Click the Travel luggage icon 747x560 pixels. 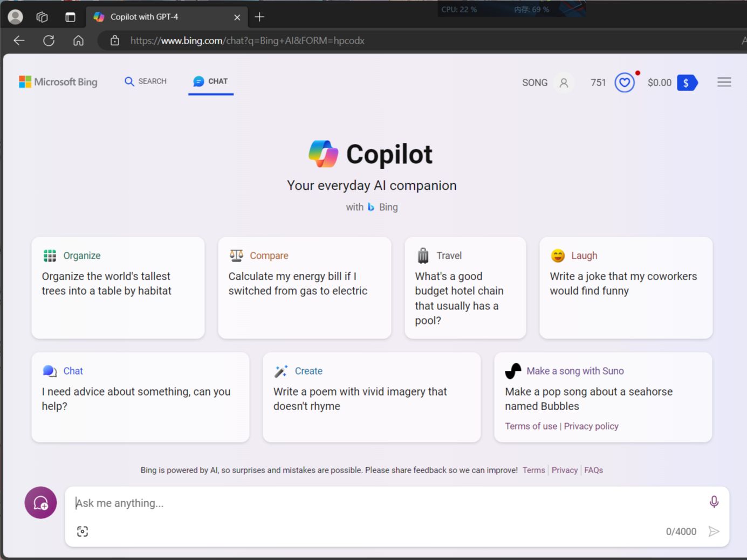click(423, 255)
